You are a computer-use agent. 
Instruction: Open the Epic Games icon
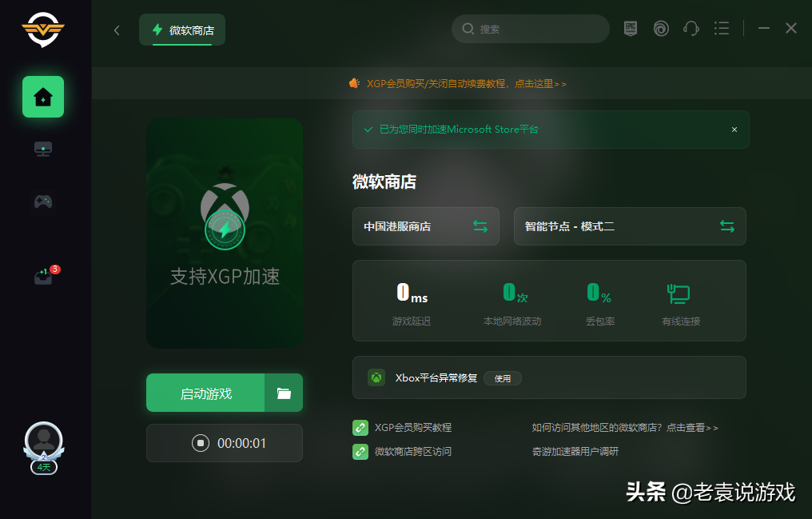point(631,29)
